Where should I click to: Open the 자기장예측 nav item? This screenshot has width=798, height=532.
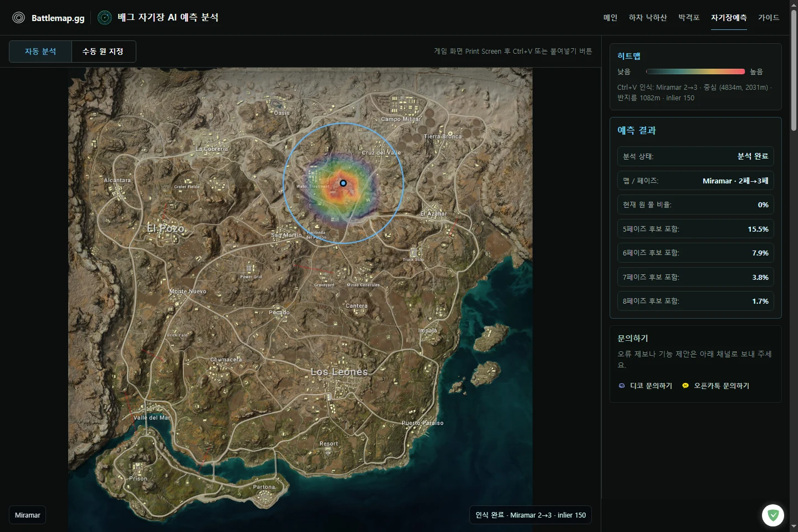coord(729,18)
